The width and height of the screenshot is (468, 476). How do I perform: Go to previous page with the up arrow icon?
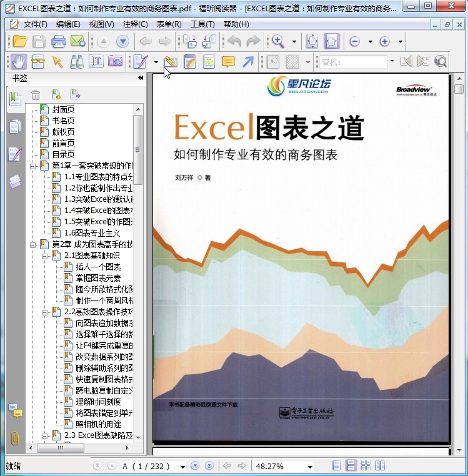click(x=103, y=41)
